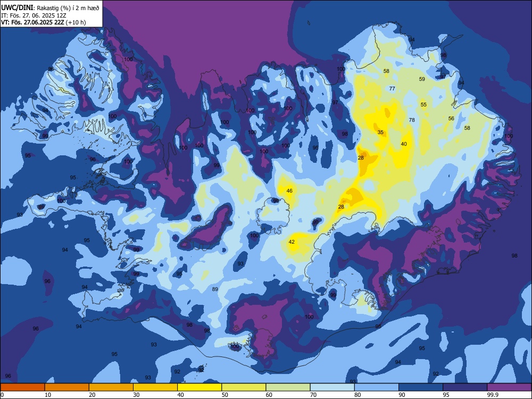Click the 95–99.9 navy legend swatch
Viewport: 532px width, 399px height.
[465, 387]
